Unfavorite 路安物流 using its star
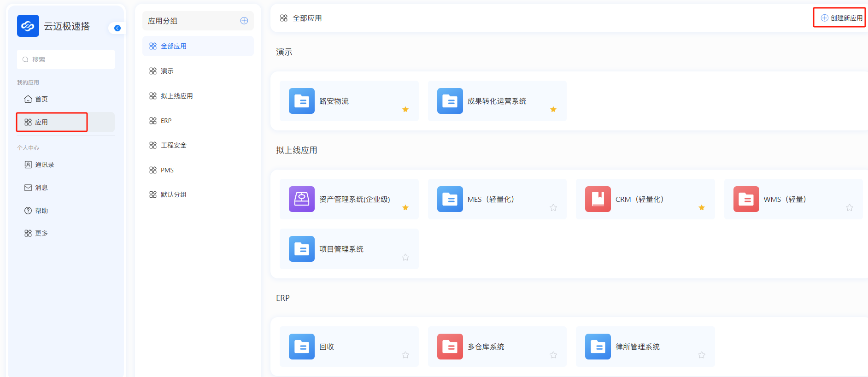868x377 pixels. 405,109
